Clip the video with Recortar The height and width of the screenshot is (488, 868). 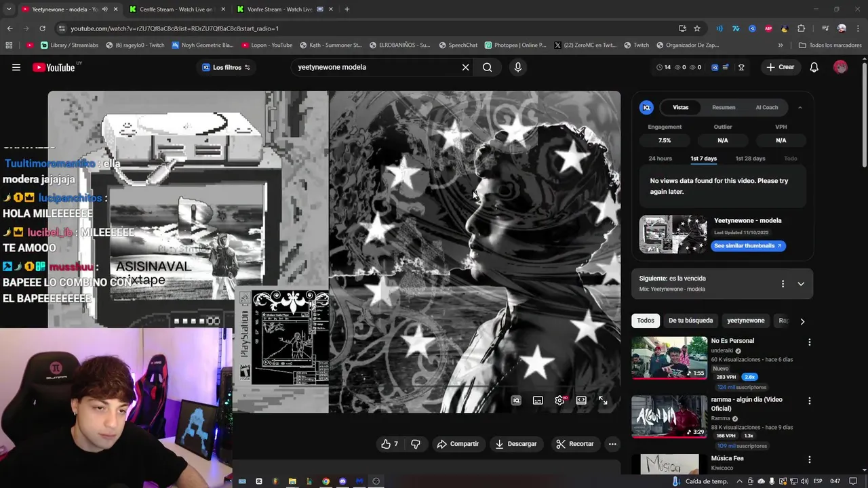575,444
